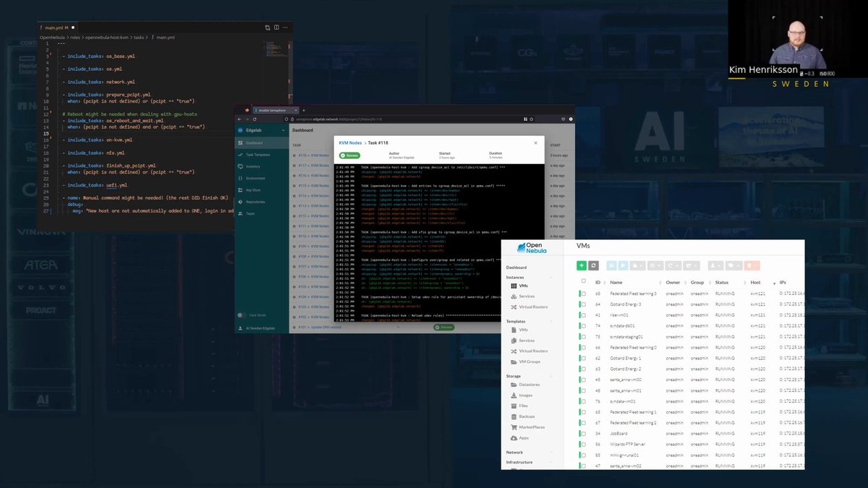Open KVM Nodes from the breadcrumb
Screen dimensions: 868x488
coord(349,142)
